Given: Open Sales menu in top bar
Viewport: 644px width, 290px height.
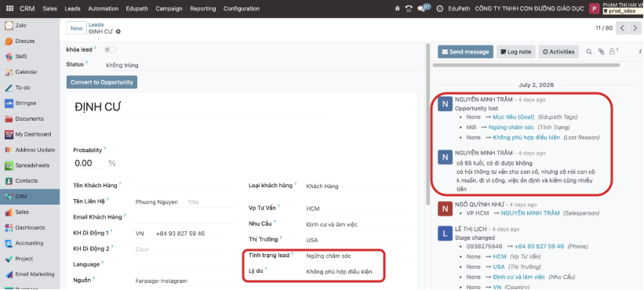Looking at the screenshot, I should pyautogui.click(x=49, y=9).
